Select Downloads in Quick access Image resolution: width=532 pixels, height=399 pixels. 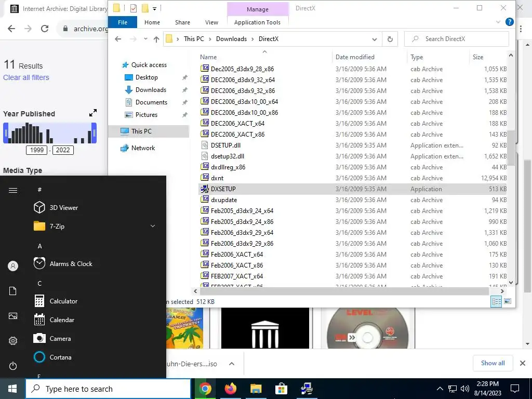point(151,90)
